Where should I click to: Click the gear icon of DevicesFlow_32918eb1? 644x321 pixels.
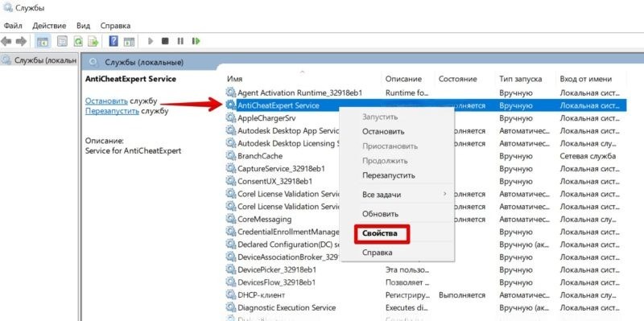pos(231,282)
